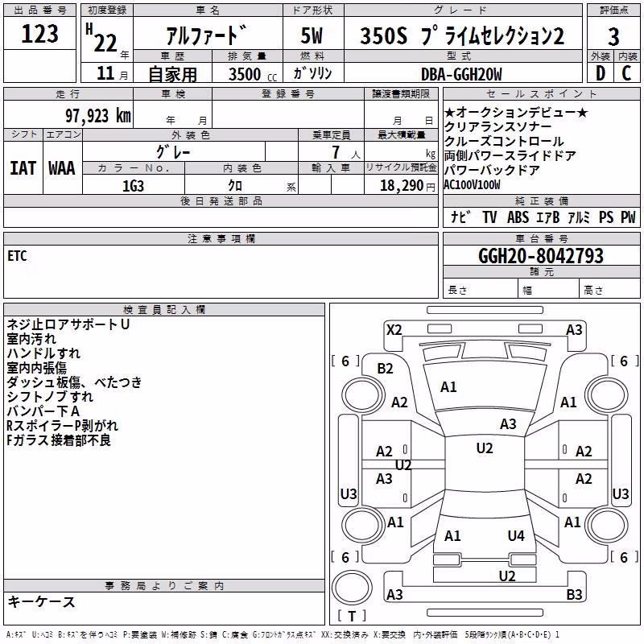Click the 後日発送部品 header
The width and height of the screenshot is (644, 644).
[x=221, y=200]
